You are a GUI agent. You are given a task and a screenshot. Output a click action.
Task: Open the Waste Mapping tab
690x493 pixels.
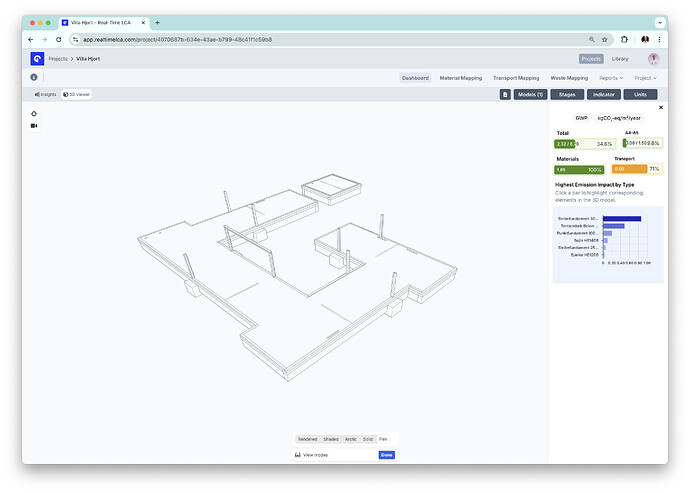point(569,78)
